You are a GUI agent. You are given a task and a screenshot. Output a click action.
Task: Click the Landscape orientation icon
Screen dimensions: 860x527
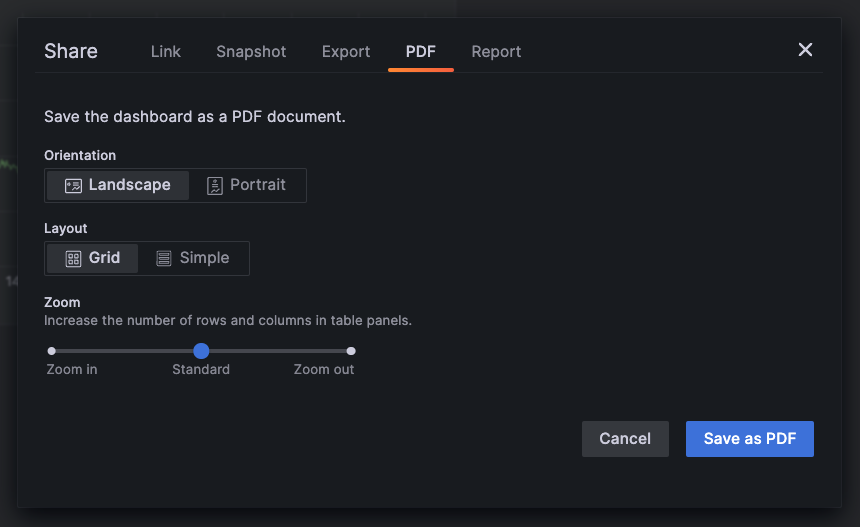pos(73,185)
